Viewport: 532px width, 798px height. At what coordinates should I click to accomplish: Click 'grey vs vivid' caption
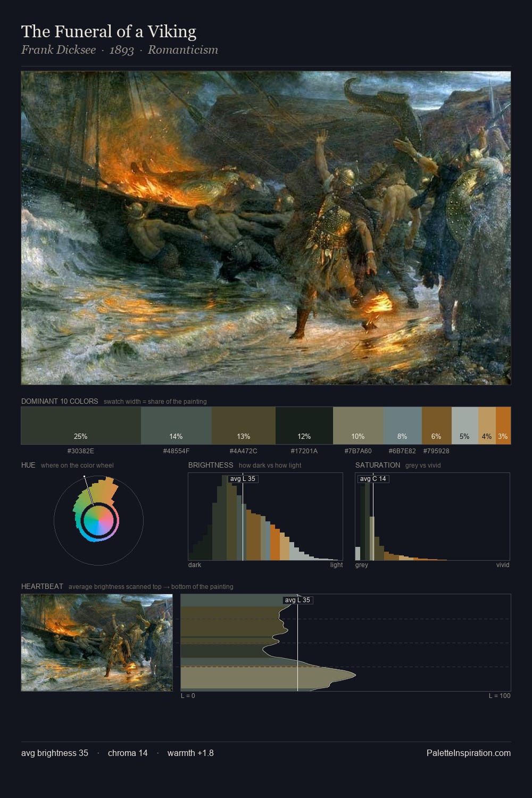coord(423,465)
